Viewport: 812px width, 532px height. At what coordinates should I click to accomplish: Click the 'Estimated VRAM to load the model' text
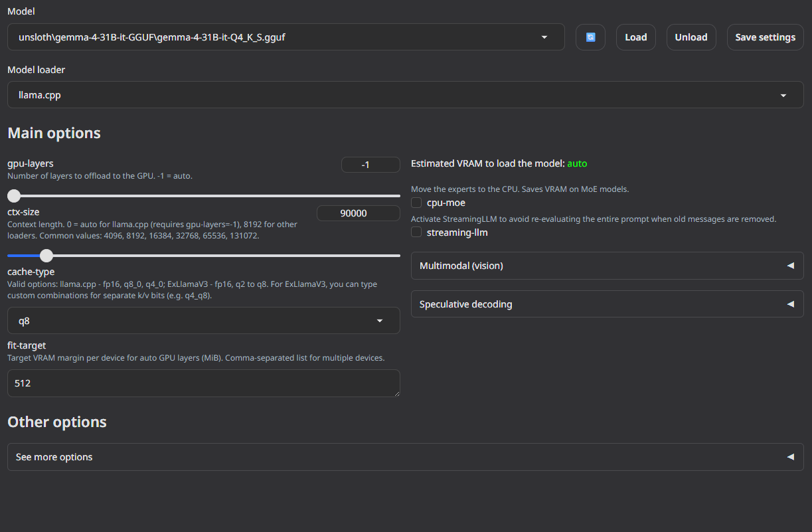tap(487, 163)
